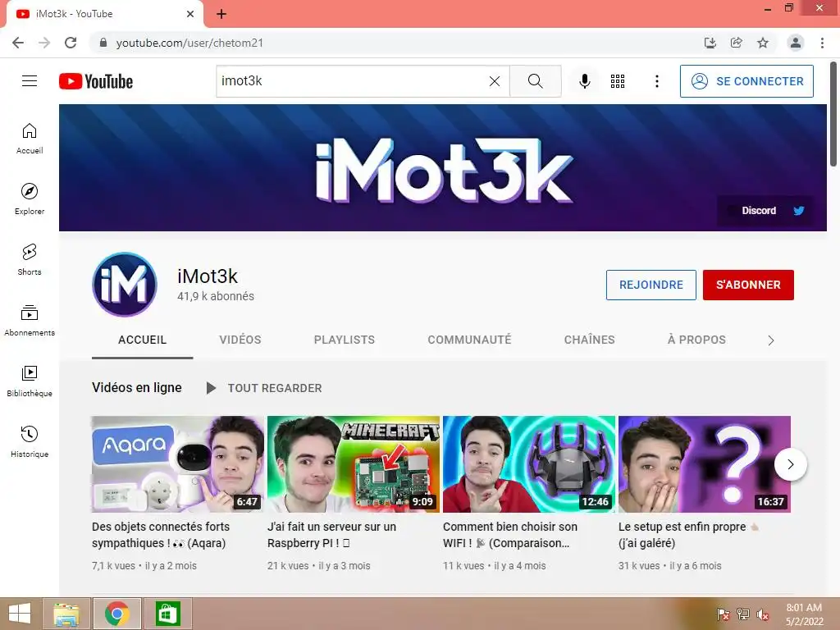Click the muted volume tray icon
The image size is (840, 630).
(x=762, y=614)
